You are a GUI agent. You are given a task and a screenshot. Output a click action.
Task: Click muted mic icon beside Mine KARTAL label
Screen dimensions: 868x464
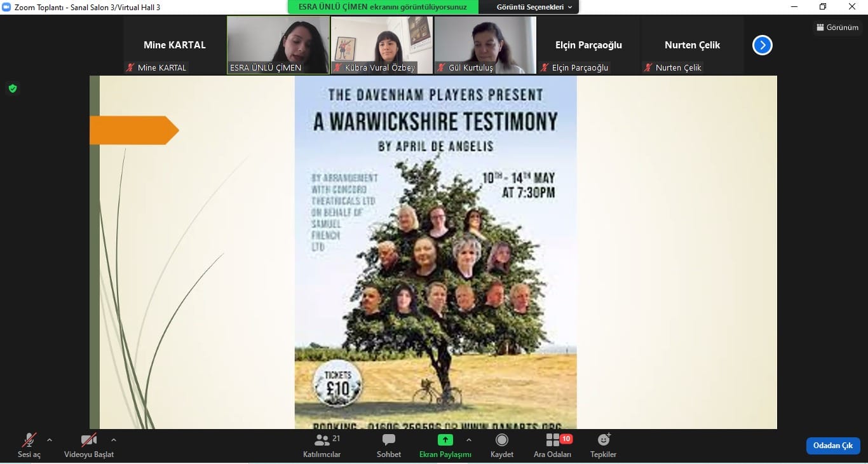pyautogui.click(x=130, y=67)
